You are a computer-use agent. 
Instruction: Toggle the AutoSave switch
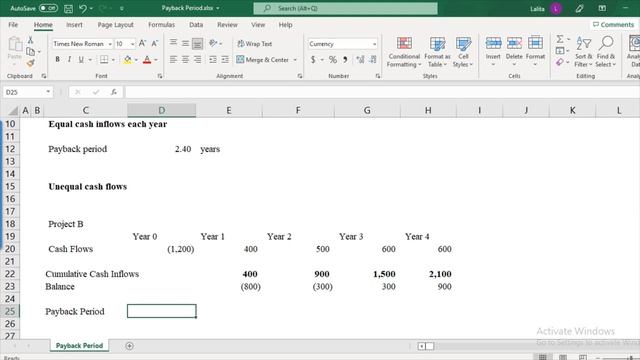(x=48, y=8)
